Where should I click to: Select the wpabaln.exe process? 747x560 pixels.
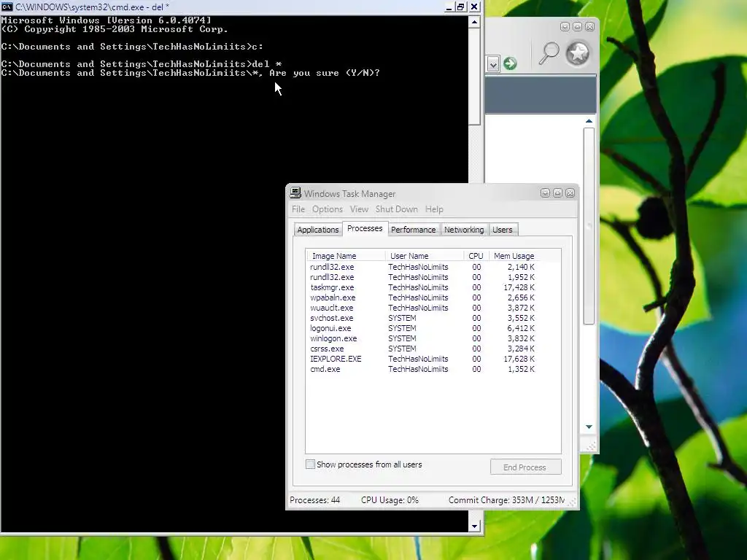(x=422, y=297)
